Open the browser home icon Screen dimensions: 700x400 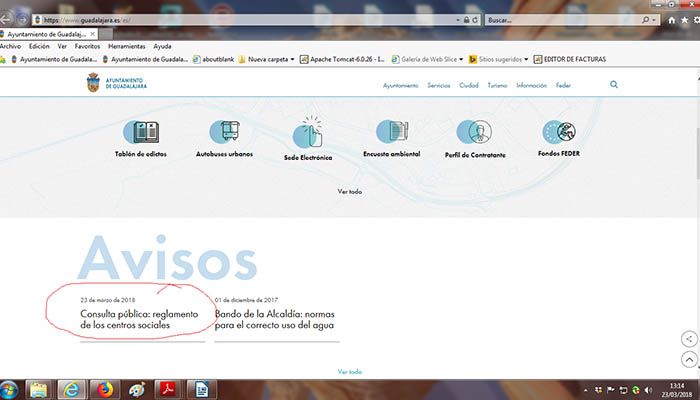pyautogui.click(x=671, y=20)
